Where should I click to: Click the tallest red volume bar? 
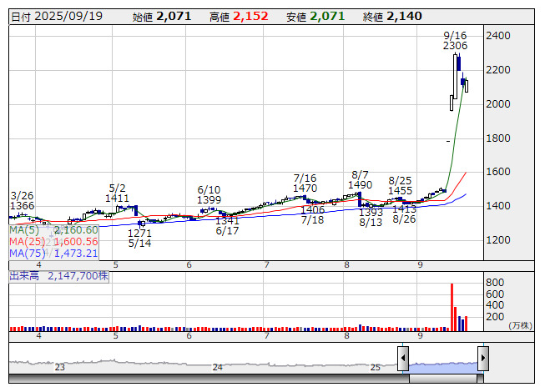tap(452, 307)
